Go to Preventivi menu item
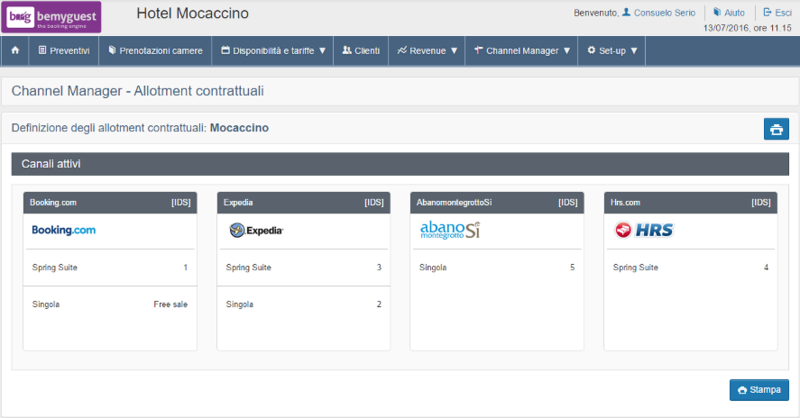The image size is (800, 418). point(63,50)
